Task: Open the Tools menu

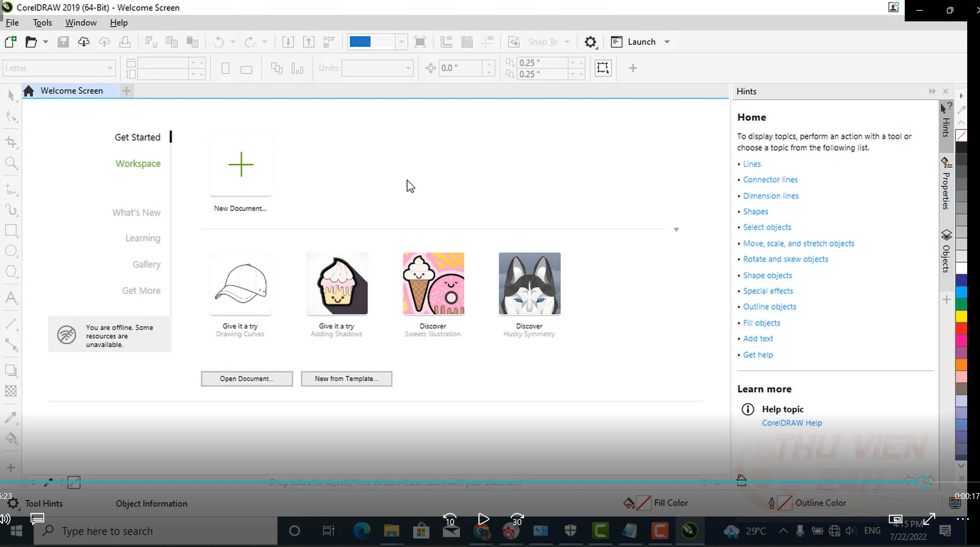Action: (42, 22)
